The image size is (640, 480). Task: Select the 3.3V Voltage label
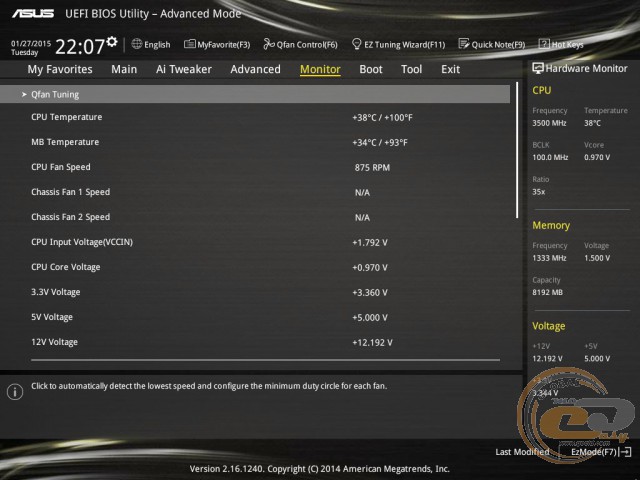(x=56, y=292)
